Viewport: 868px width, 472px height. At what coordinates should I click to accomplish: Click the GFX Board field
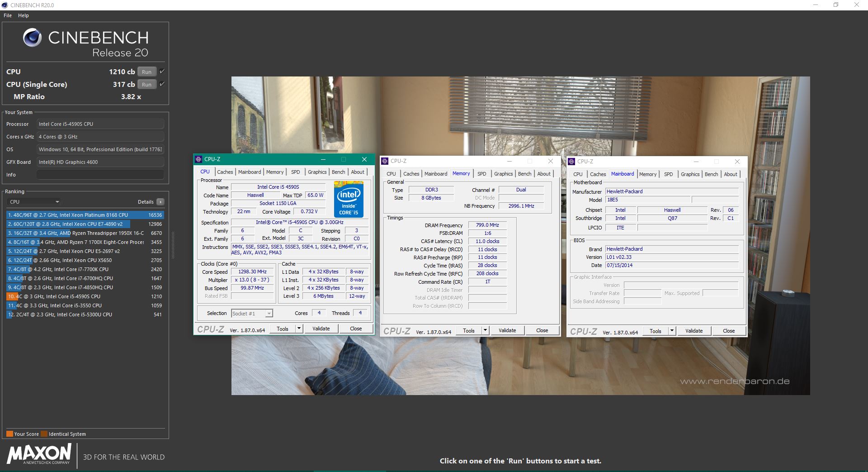[100, 162]
